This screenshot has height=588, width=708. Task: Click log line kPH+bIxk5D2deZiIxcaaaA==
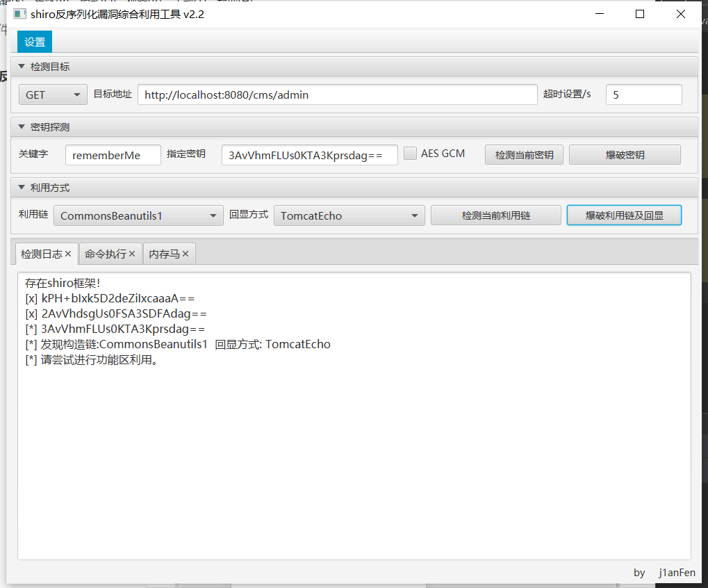tap(110, 298)
